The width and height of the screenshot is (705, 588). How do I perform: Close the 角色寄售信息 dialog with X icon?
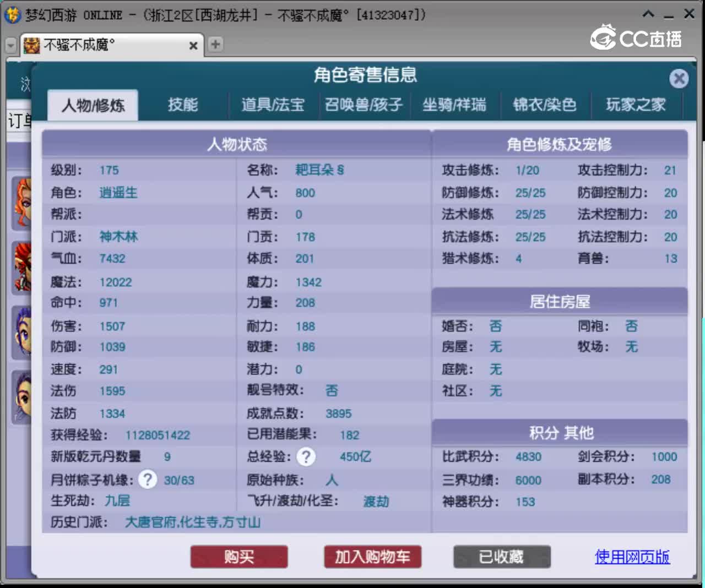(679, 79)
